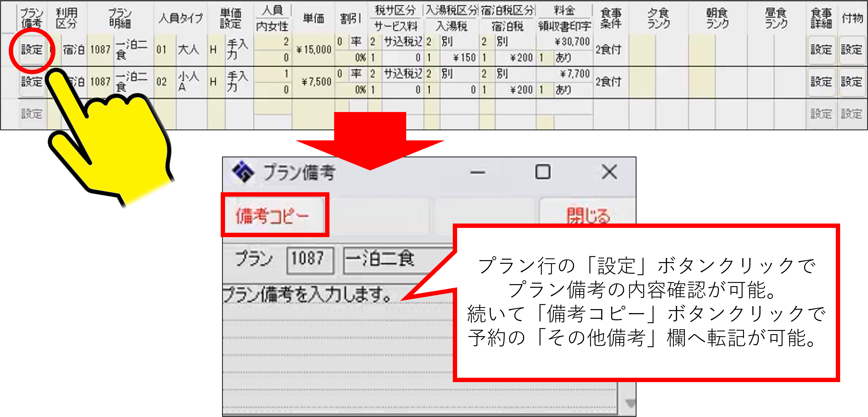
Task: Open 付物 設定 button in first row
Action: tap(851, 50)
